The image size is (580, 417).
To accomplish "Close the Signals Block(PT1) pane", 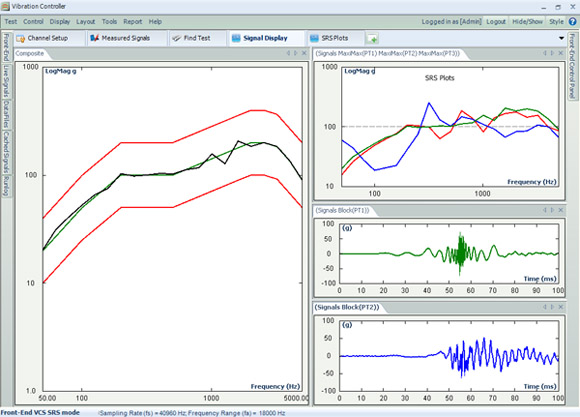I will pos(561,210).
